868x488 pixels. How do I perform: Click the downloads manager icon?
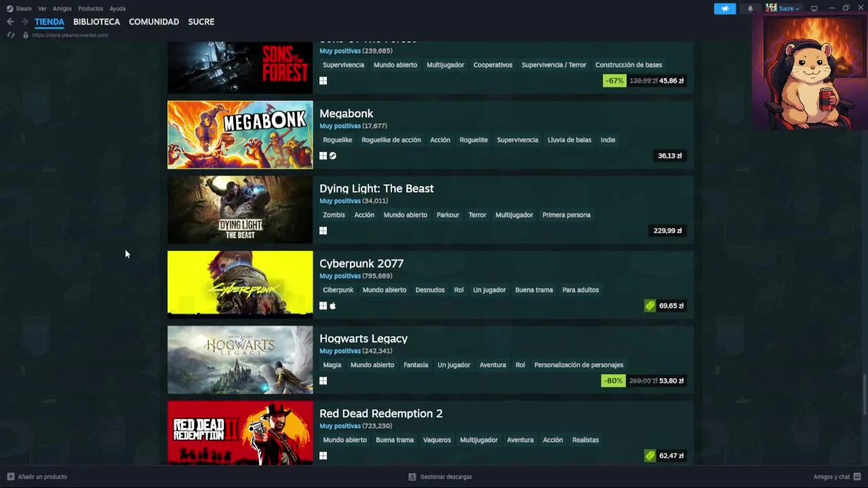coord(412,476)
